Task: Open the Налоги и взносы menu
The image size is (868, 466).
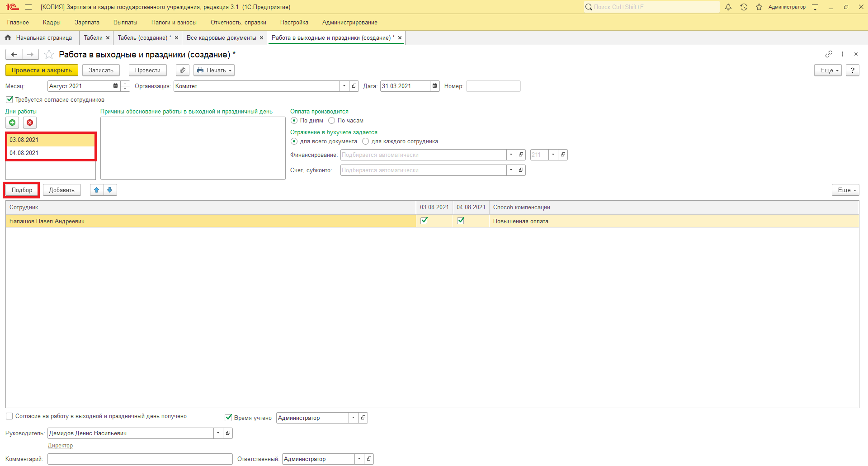Action: (x=174, y=23)
